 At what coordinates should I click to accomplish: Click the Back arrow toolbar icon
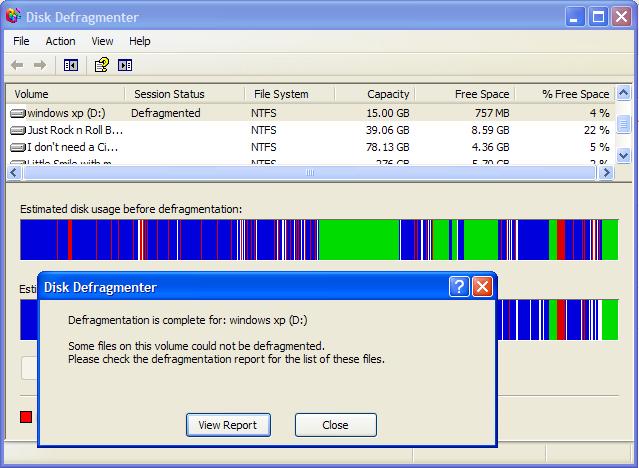17,65
